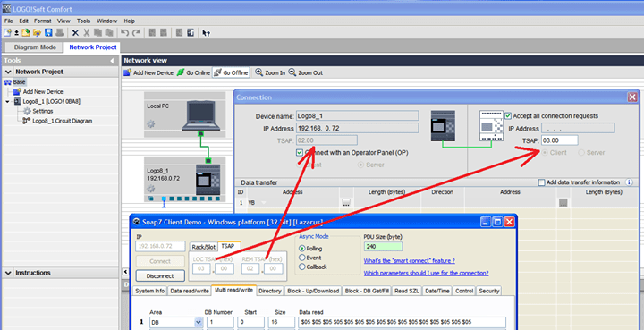644x330 pixels.
Task: Click the Open file folder icon
Action: pyautogui.click(x=26, y=33)
